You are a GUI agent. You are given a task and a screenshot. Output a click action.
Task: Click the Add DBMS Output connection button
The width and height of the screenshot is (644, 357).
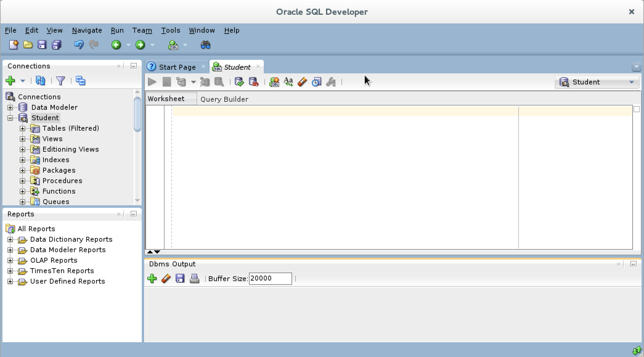coord(153,278)
